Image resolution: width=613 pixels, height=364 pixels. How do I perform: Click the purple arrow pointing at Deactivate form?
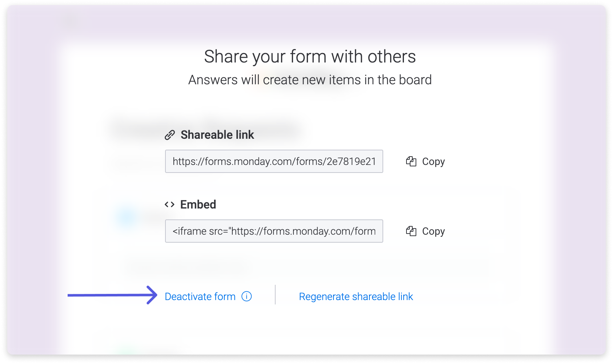coord(112,295)
